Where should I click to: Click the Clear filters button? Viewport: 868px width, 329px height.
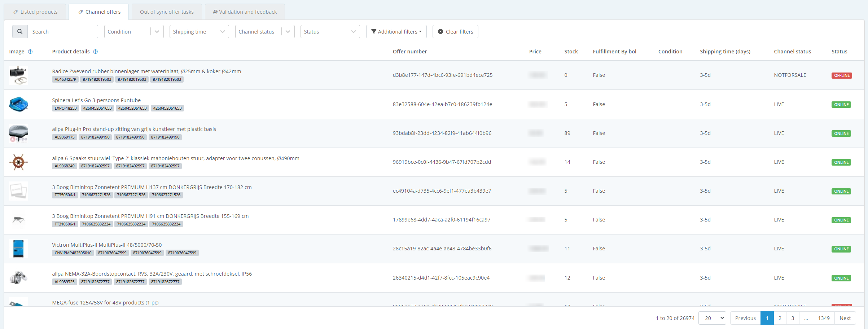455,32
